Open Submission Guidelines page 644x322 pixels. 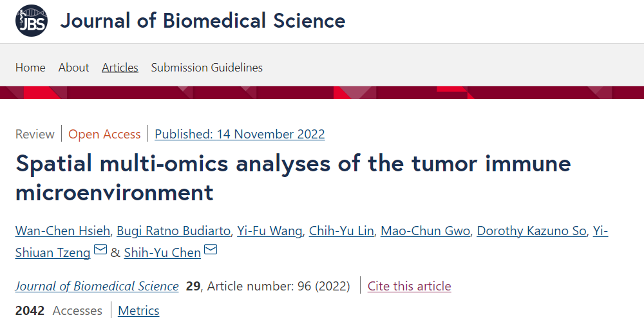(x=207, y=68)
